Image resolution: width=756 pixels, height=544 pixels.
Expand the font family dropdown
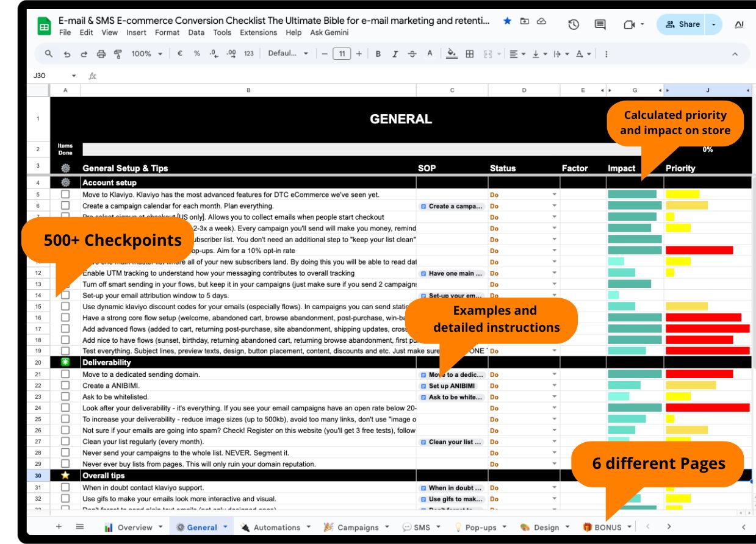pos(288,54)
